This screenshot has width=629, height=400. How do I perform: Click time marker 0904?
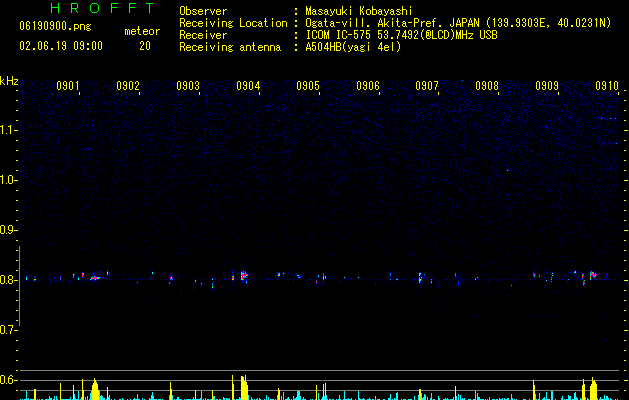point(248,86)
